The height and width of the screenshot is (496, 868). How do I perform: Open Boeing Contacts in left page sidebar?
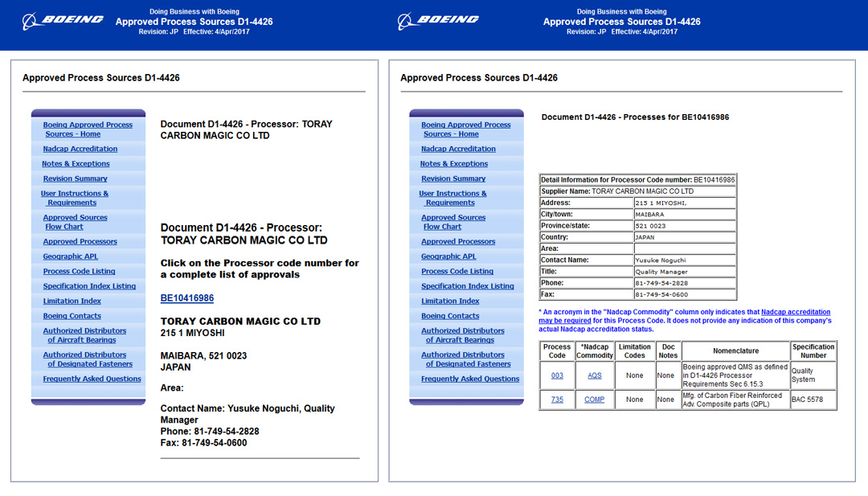(72, 316)
